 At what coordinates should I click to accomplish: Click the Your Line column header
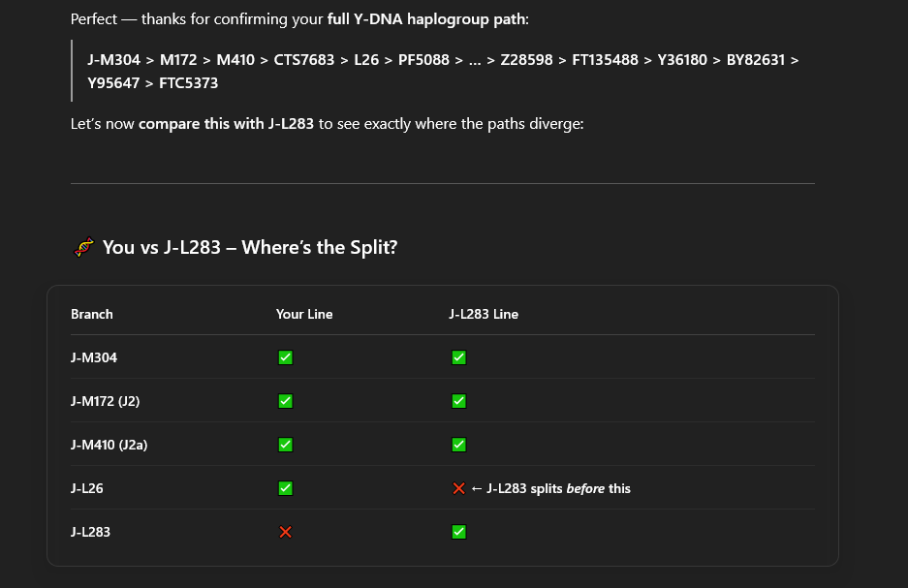click(304, 314)
